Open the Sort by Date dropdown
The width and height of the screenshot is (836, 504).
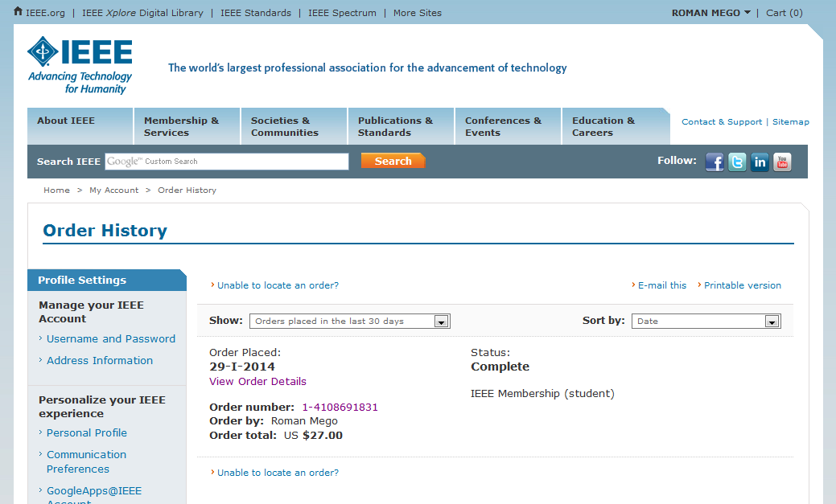click(706, 321)
